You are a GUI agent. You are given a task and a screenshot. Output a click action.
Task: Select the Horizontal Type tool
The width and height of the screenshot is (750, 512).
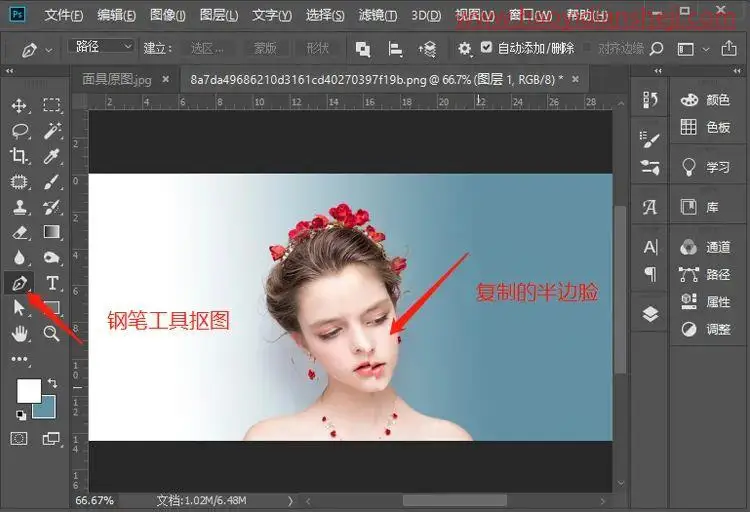tap(52, 283)
